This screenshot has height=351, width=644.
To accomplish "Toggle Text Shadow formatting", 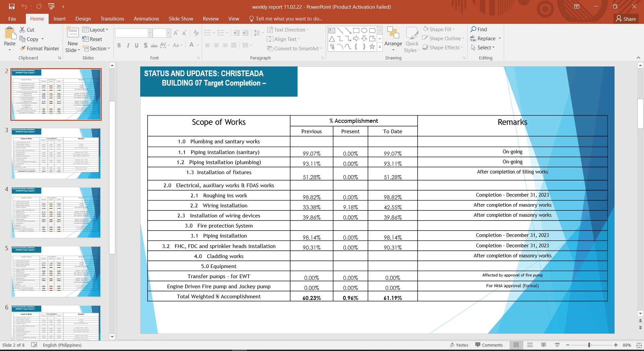I will [145, 45].
